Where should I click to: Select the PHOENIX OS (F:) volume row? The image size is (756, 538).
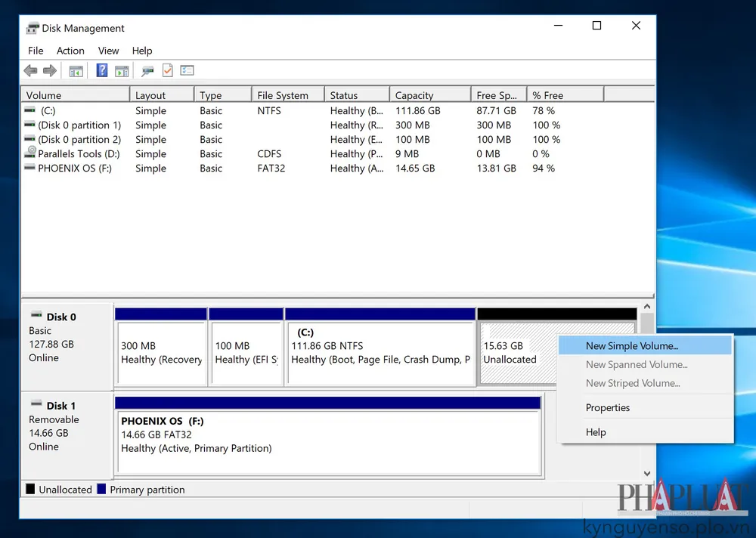coord(74,169)
